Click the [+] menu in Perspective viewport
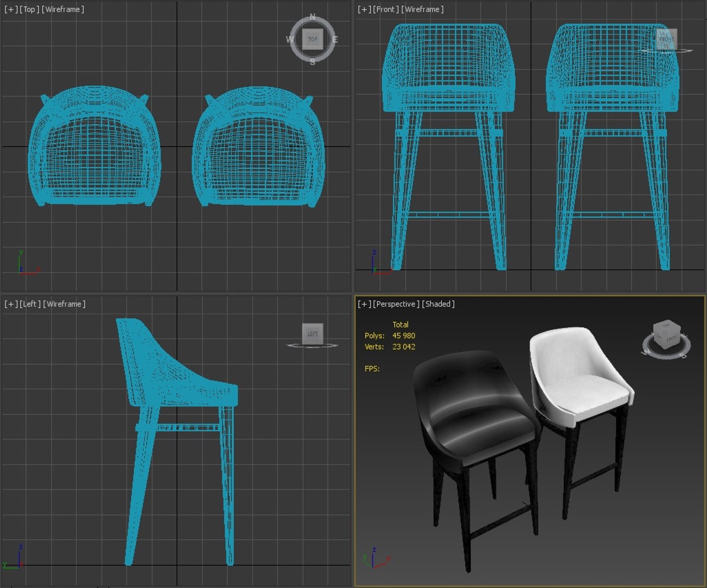Viewport: 707px width, 588px height. click(x=364, y=304)
